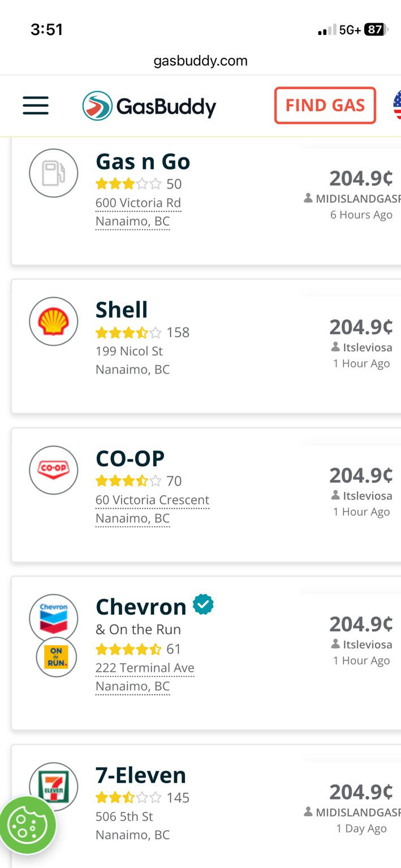Click the Chevron brand logo
This screenshot has width=401, height=868.
[54, 618]
